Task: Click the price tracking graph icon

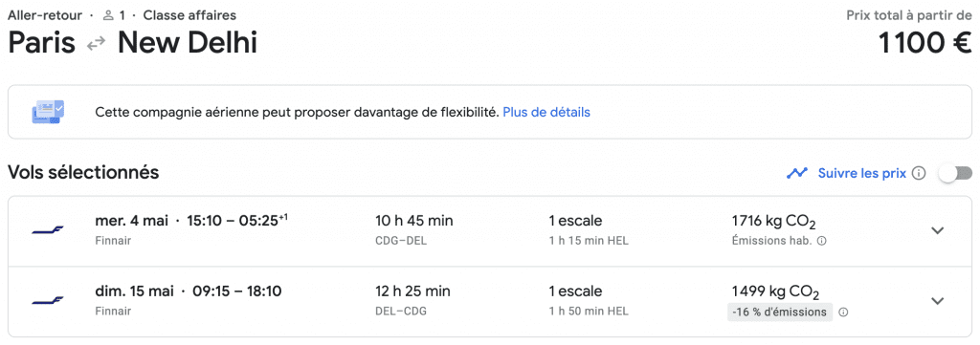Action: pos(797,173)
